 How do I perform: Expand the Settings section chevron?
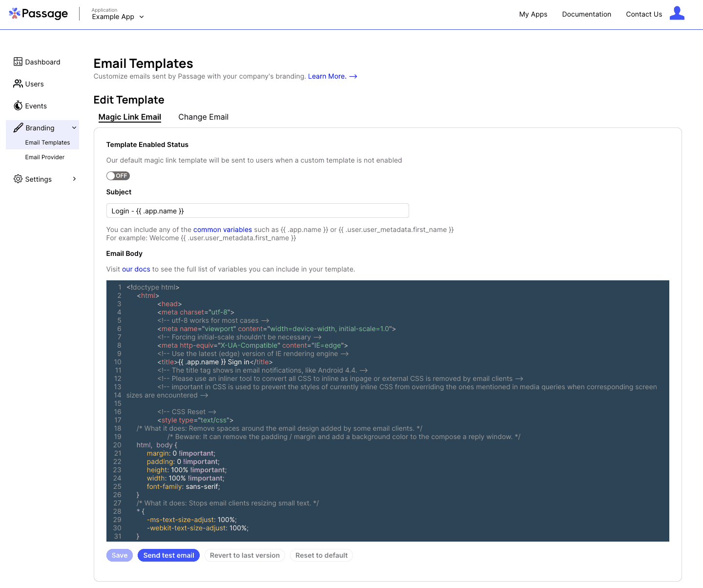74,179
